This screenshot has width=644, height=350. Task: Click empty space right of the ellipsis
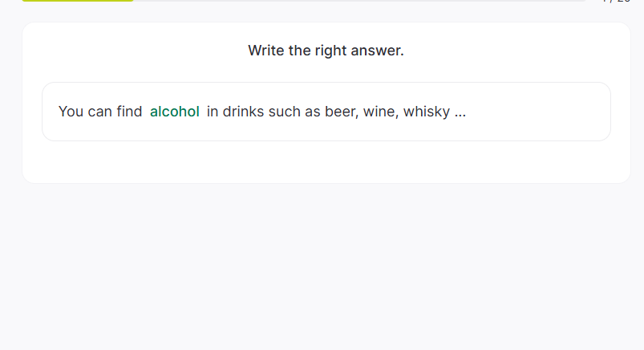coord(537,112)
